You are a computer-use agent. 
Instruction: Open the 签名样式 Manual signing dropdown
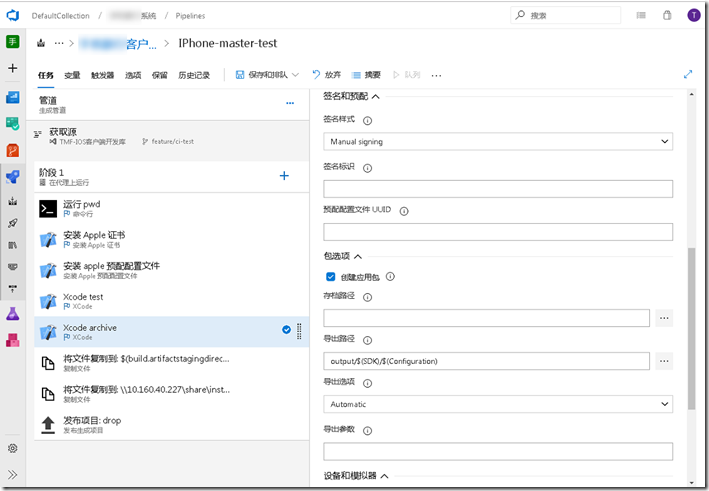(498, 142)
